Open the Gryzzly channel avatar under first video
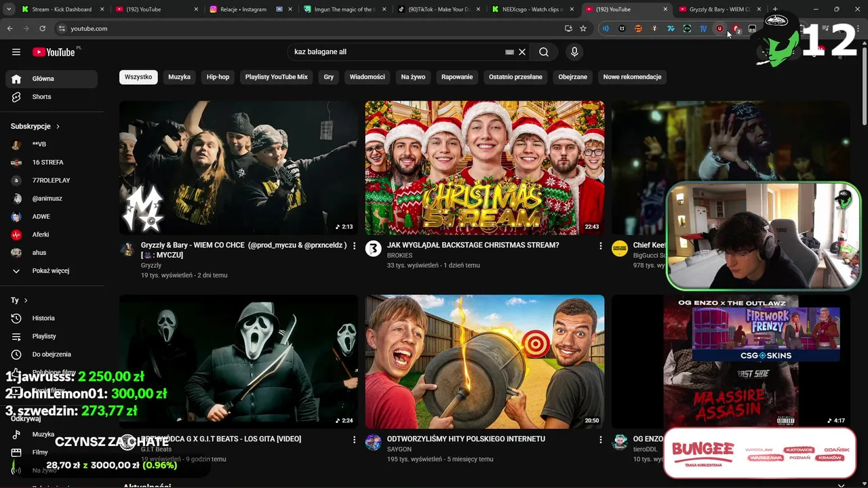This screenshot has width=868, height=488. point(127,249)
